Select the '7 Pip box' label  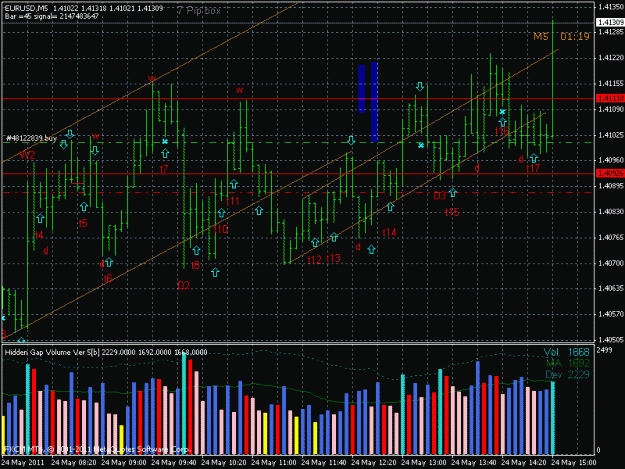(199, 11)
